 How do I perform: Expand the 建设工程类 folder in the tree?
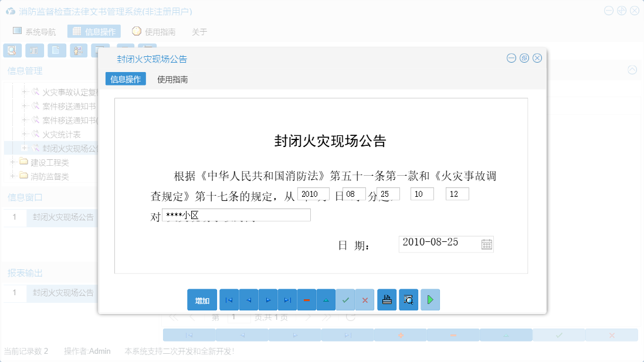[12, 162]
